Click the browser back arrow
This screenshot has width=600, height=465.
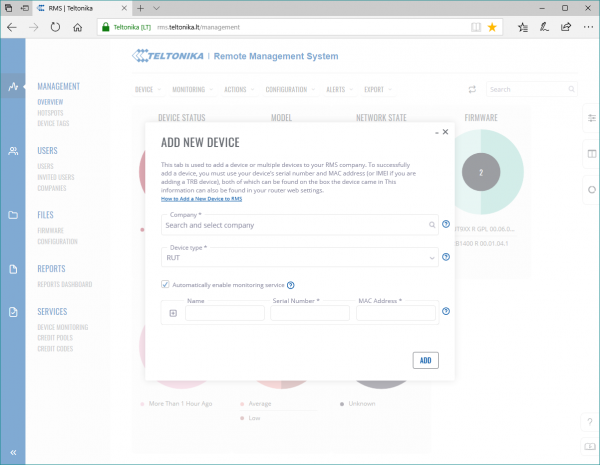tap(12, 27)
